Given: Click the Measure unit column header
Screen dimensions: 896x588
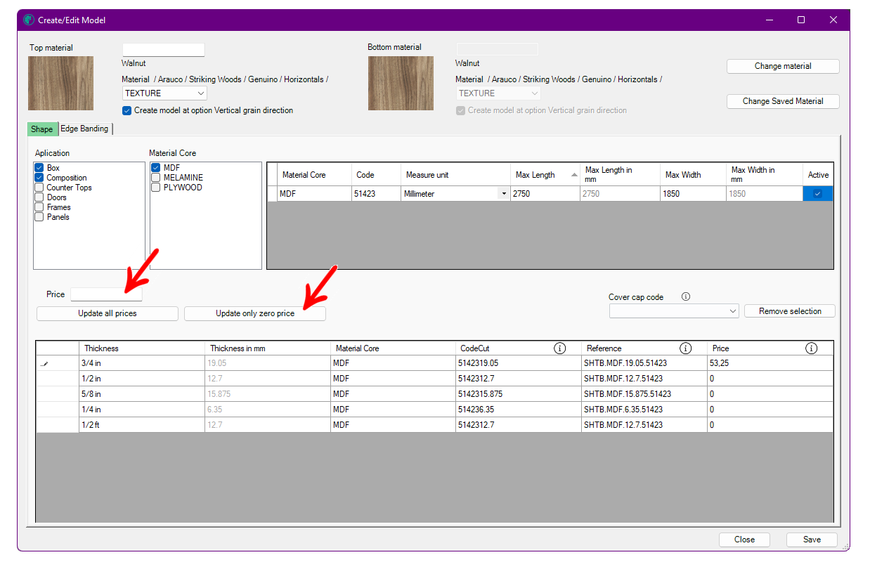Looking at the screenshot, I should [x=456, y=175].
